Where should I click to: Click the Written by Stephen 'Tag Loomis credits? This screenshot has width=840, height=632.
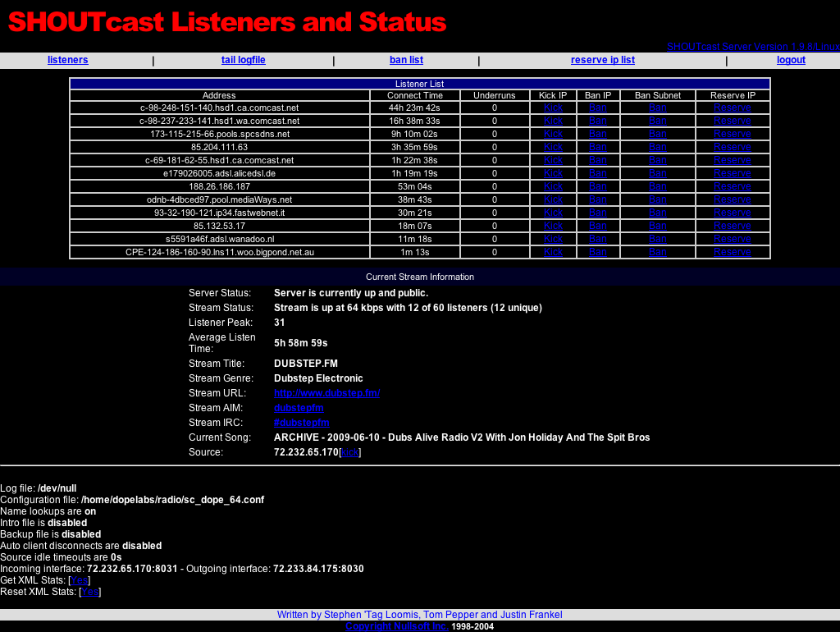(419, 614)
